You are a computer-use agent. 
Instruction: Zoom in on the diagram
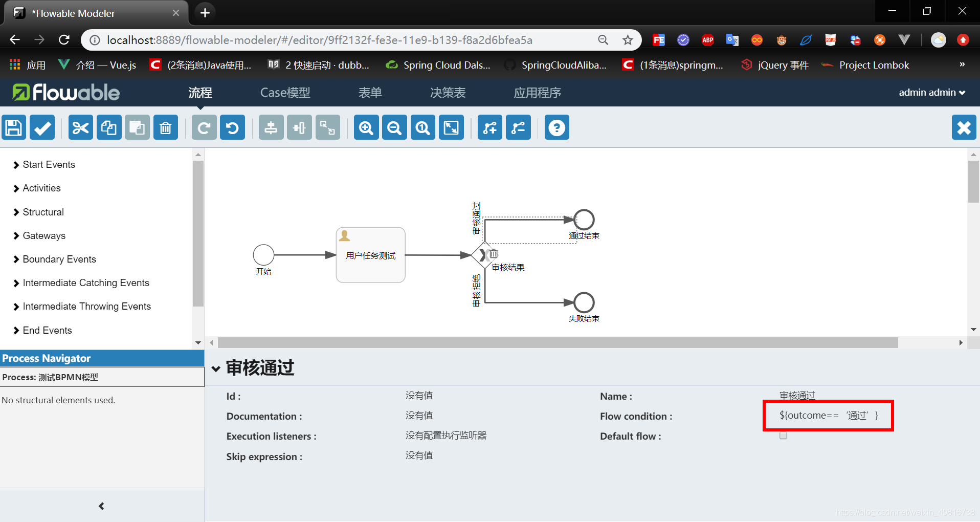point(366,127)
